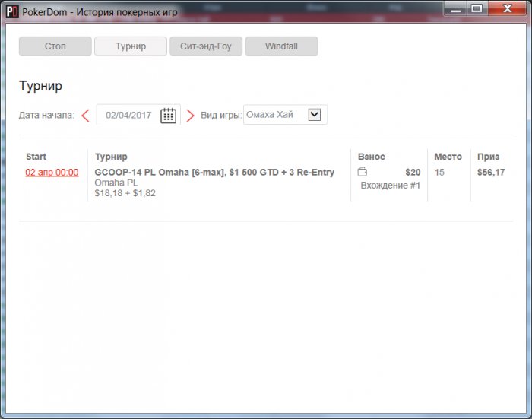Click PokerDom logo in title bar
The image size is (532, 419).
tap(12, 12)
